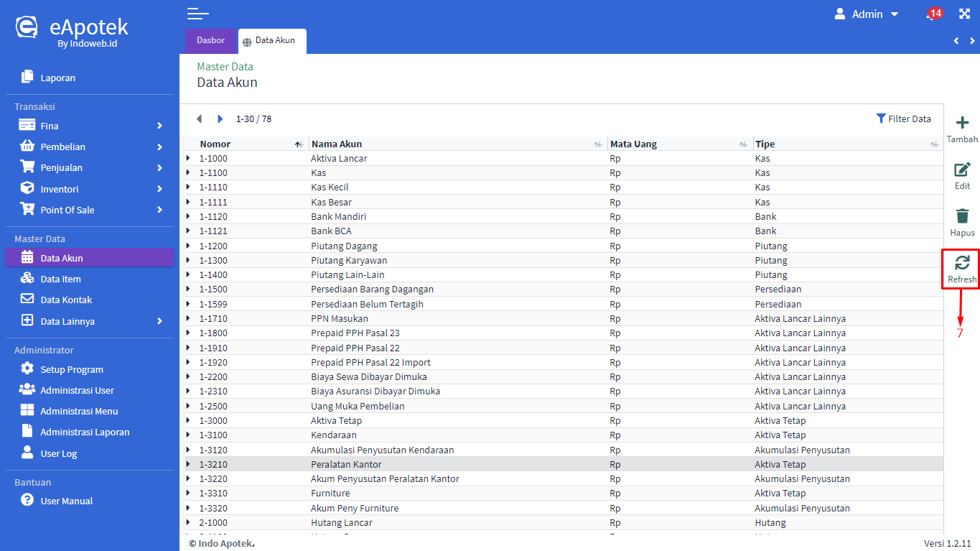Collapse sidebar with the hamburger menu icon
Viewport: 980px width, 551px height.
click(x=197, y=14)
